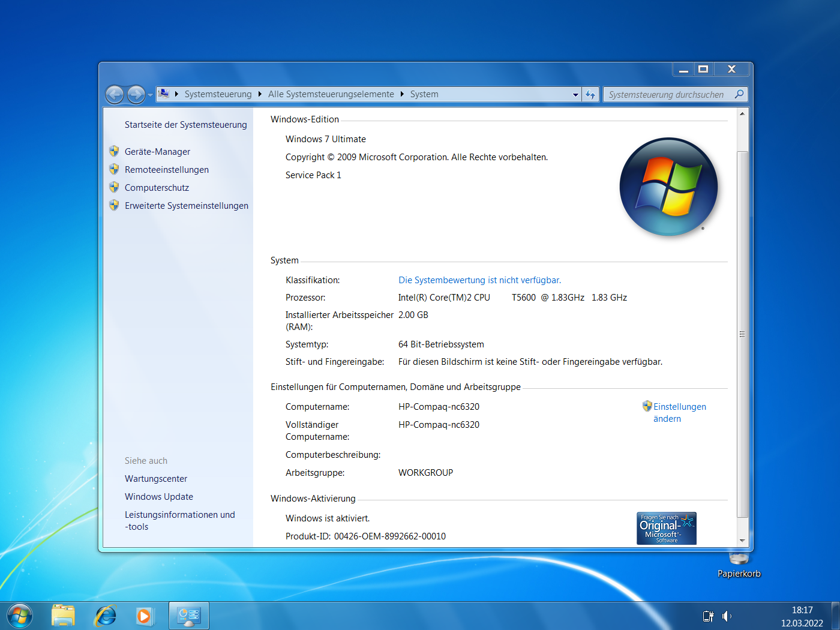The height and width of the screenshot is (630, 840).
Task: Expand arrow before System breadcrumb
Action: [402, 94]
